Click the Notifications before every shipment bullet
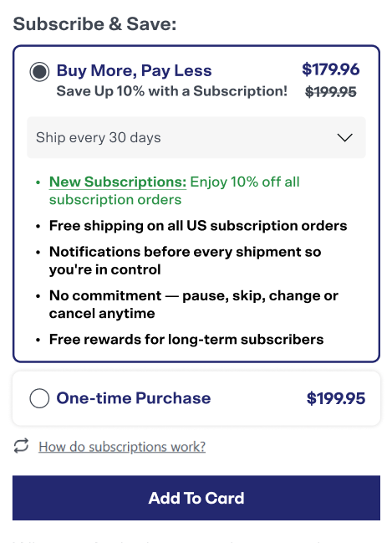This screenshot has width=392, height=543. click(185, 260)
